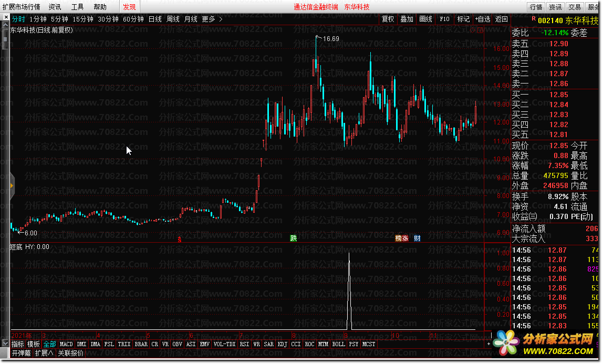Switch to 15分钟 period
603x364 pixels.
click(83, 19)
